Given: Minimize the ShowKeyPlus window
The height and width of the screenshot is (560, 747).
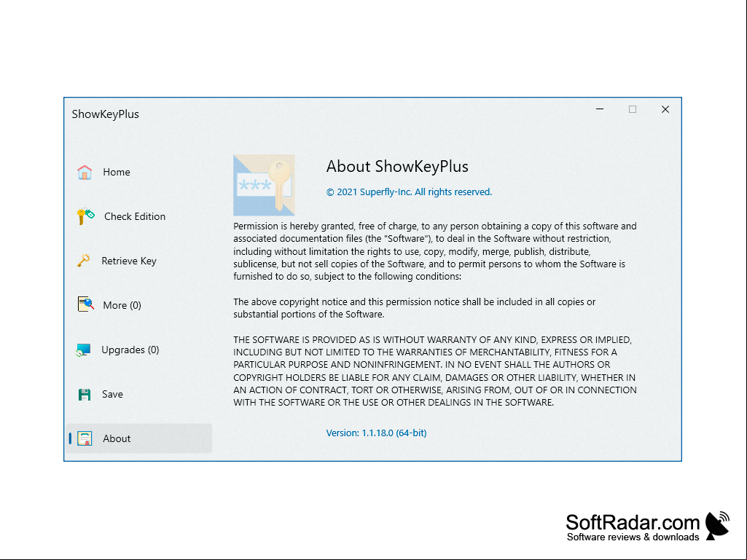Looking at the screenshot, I should point(600,109).
